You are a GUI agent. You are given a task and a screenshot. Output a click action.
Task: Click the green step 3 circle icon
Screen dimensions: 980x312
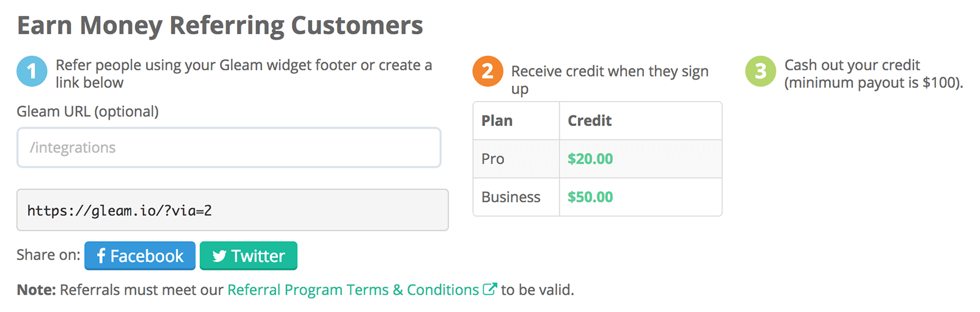(x=761, y=72)
